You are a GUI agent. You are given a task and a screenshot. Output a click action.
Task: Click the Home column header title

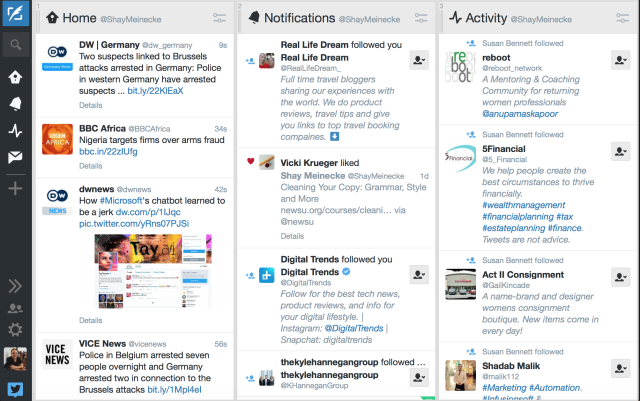pos(79,18)
